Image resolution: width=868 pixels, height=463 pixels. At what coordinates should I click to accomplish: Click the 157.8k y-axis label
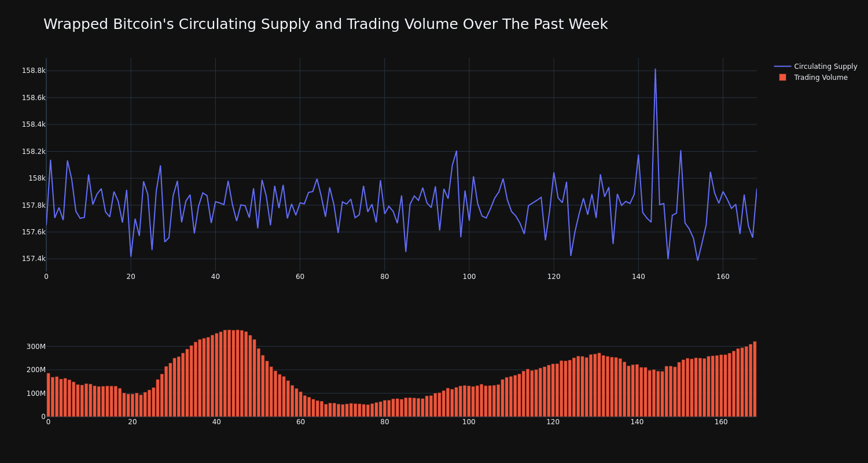tap(33, 205)
